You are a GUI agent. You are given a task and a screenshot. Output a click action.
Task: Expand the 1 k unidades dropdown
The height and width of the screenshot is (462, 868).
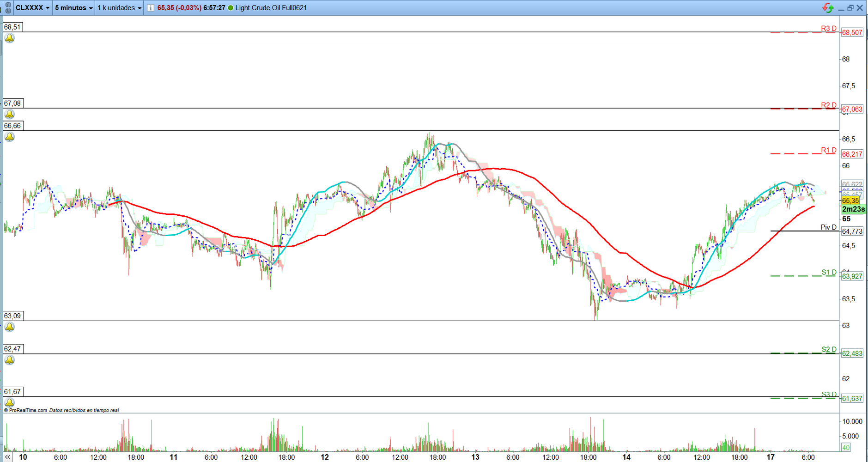(x=119, y=8)
